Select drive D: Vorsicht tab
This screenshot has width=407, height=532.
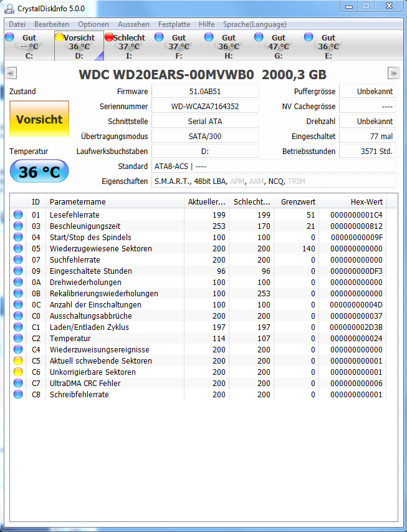click(79, 46)
